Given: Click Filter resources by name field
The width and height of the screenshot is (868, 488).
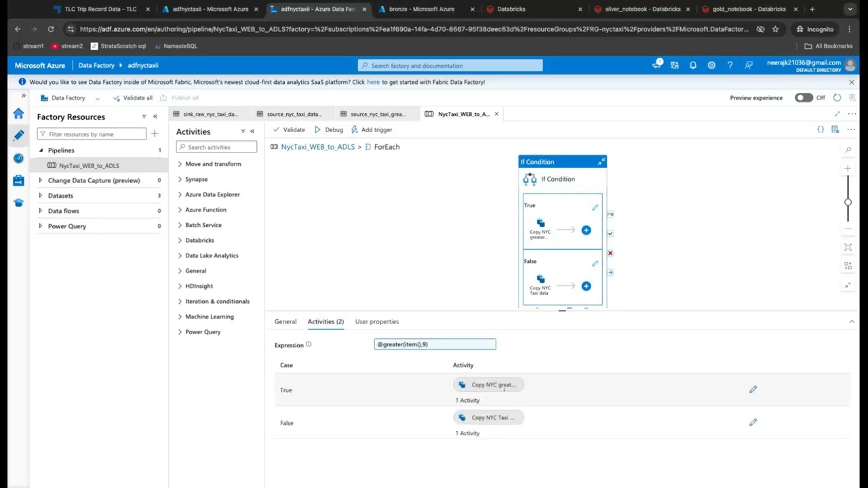Looking at the screenshot, I should tap(92, 134).
